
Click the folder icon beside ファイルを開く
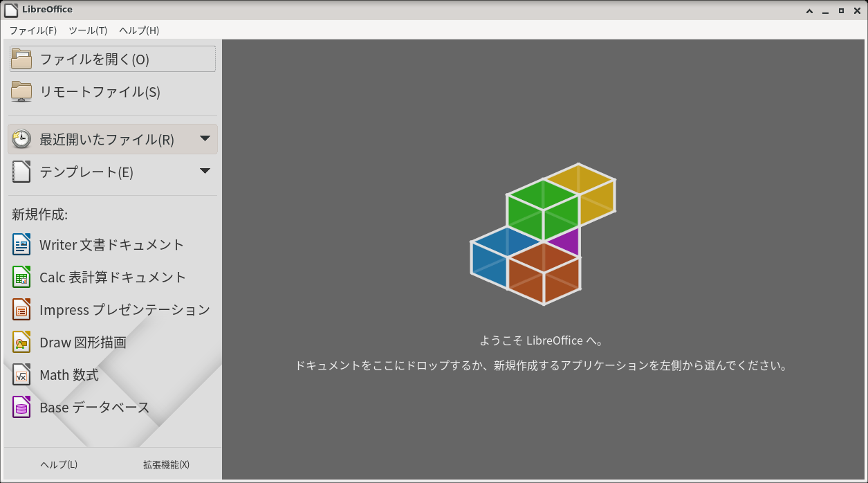[21, 59]
